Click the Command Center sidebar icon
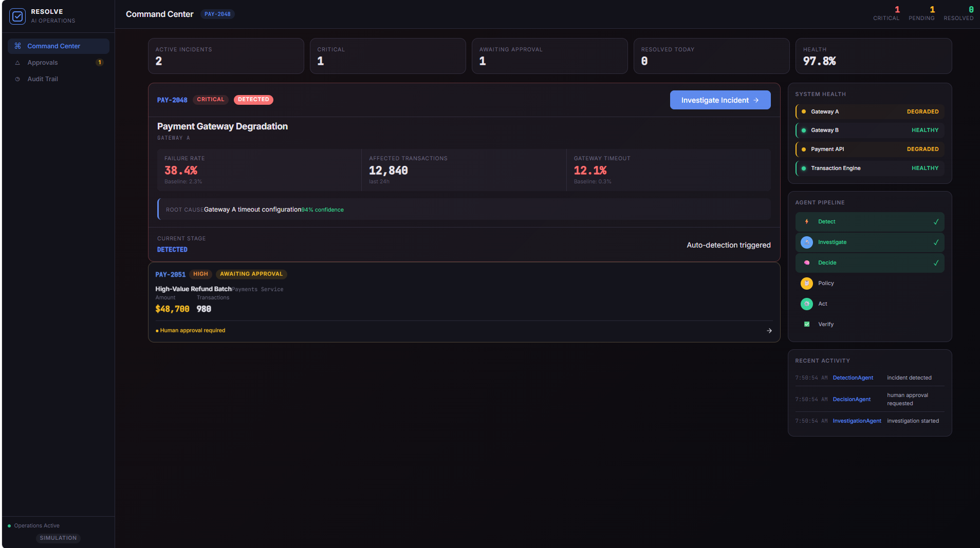980x548 pixels. 18,46
